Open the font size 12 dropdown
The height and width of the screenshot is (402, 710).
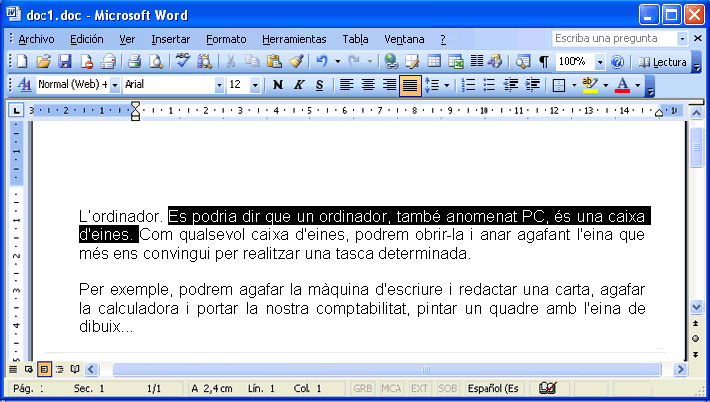[x=255, y=85]
